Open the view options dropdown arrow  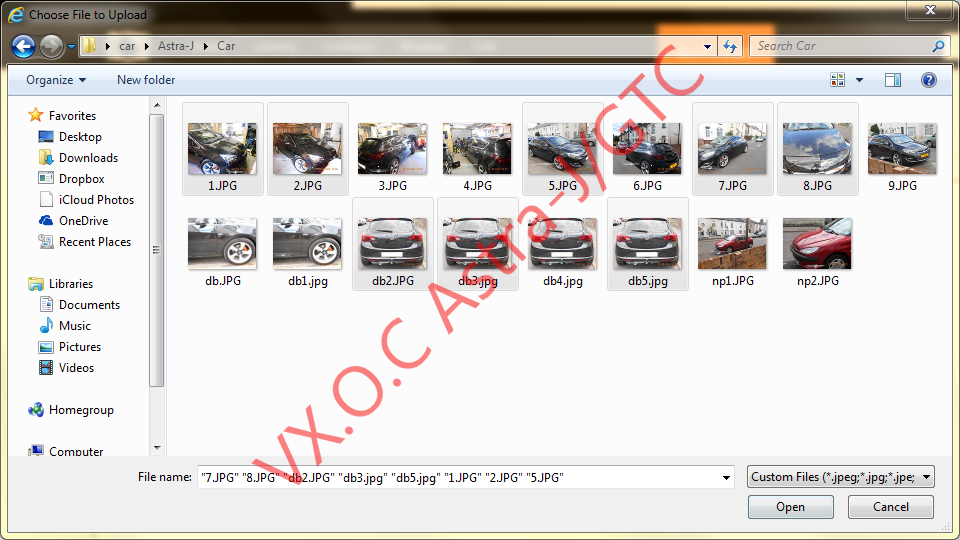859,80
